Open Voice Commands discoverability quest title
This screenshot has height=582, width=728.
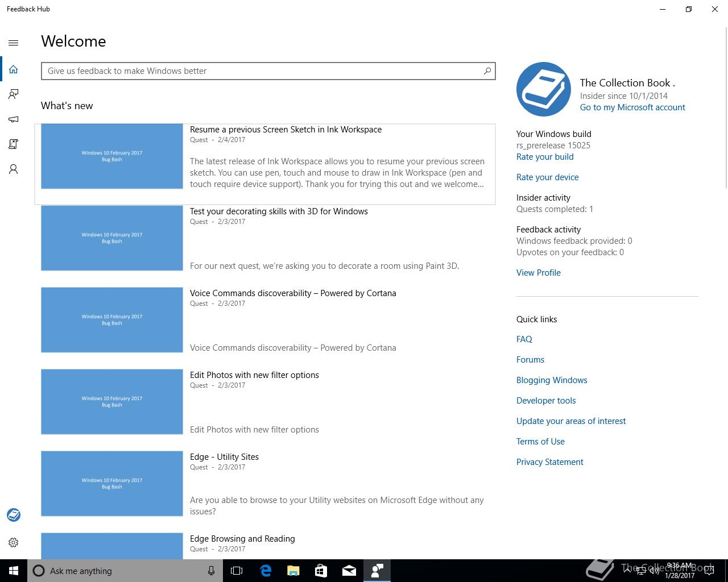click(293, 293)
